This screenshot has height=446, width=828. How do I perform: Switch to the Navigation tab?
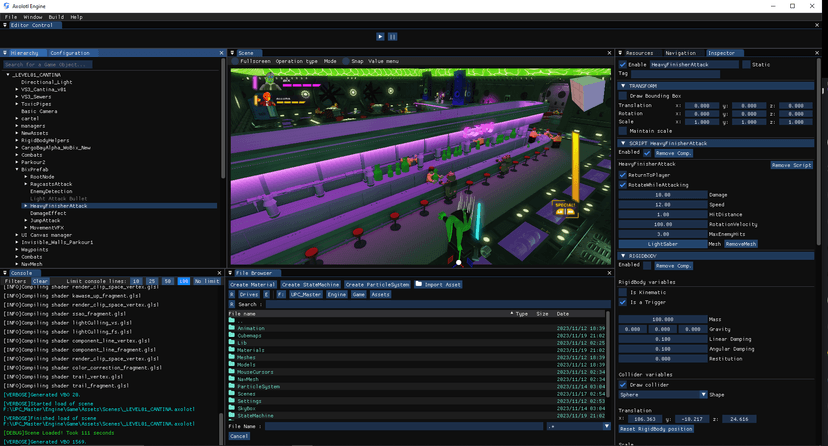(x=680, y=53)
